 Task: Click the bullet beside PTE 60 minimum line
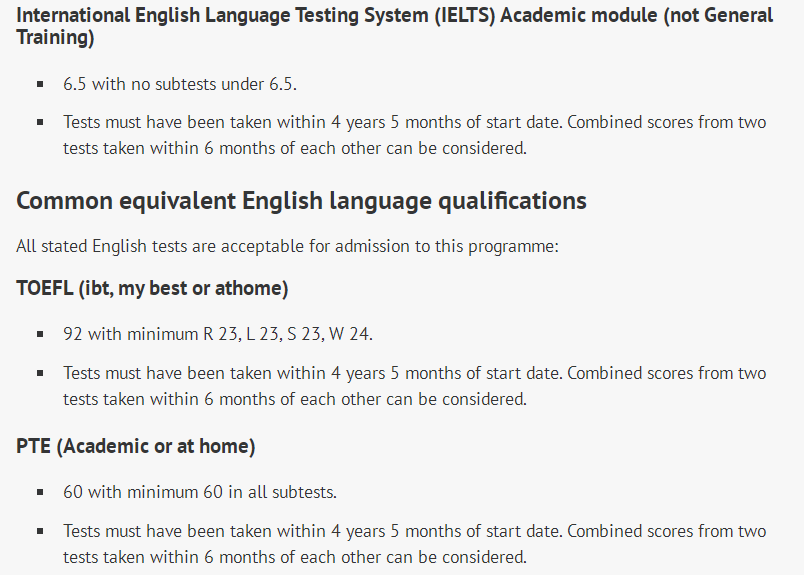coord(41,492)
